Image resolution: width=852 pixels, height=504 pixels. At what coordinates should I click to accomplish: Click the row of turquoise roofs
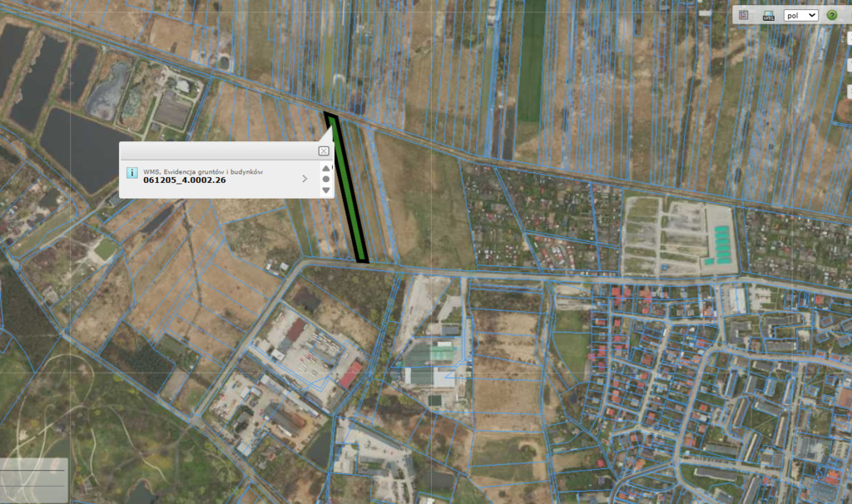point(720,247)
